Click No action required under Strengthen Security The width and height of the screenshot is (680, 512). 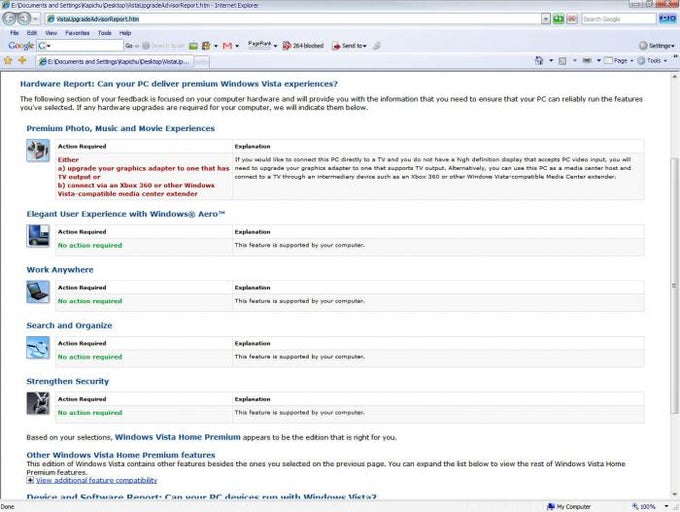click(x=90, y=413)
